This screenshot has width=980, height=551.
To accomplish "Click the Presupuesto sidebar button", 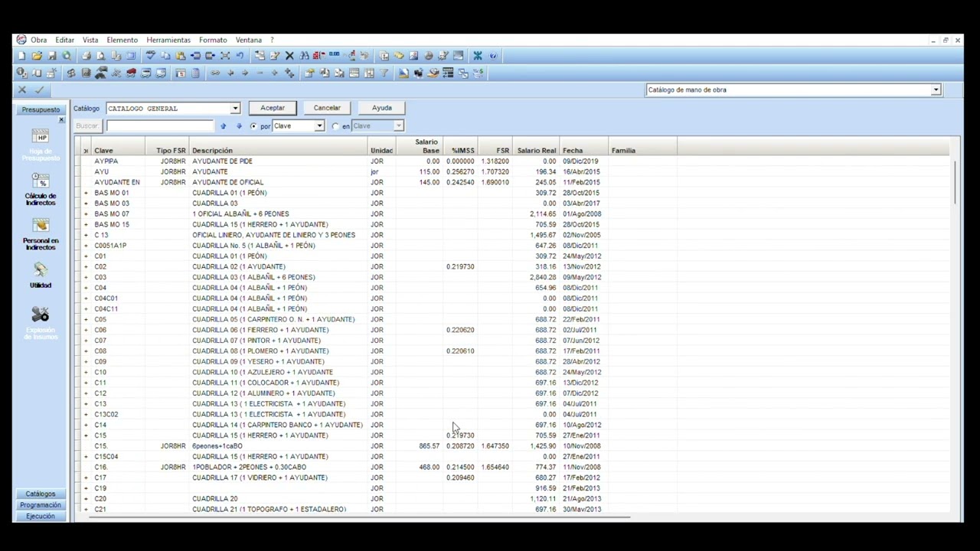I will [41, 109].
